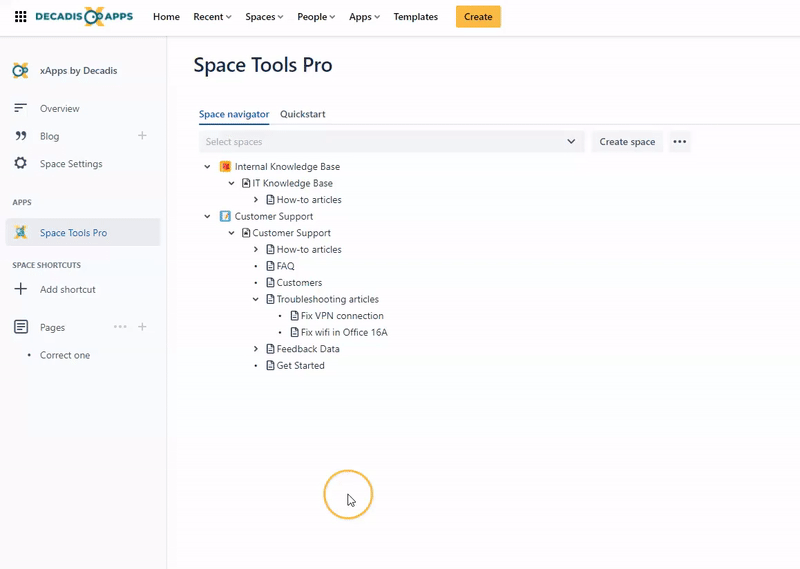This screenshot has height=569, width=800.
Task: Open the IT Knowledge Base page
Action: tap(292, 183)
